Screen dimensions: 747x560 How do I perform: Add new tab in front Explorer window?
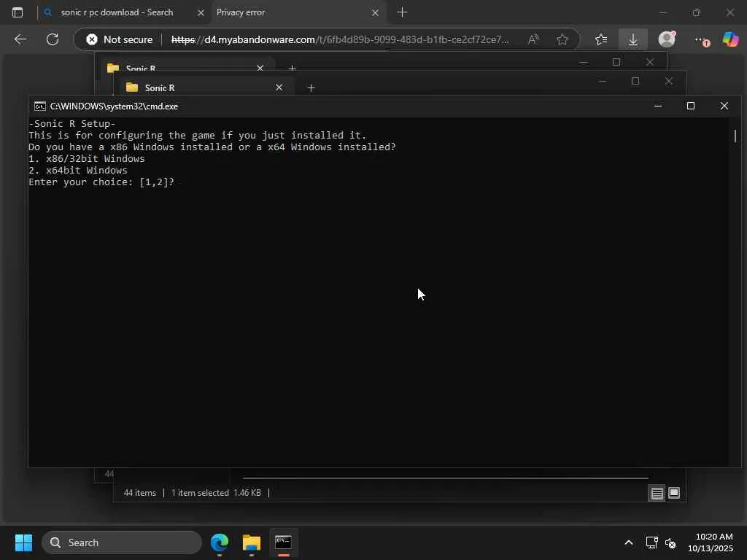coord(311,87)
